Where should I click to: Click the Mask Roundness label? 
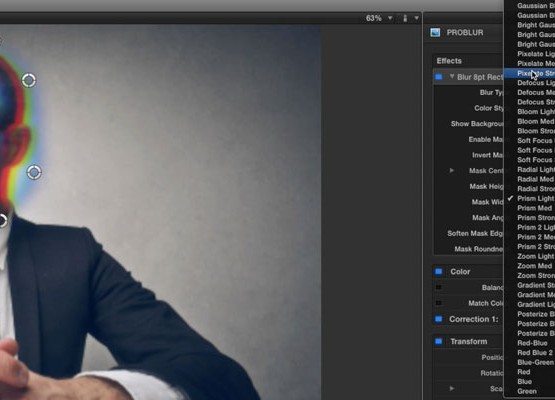click(479, 249)
